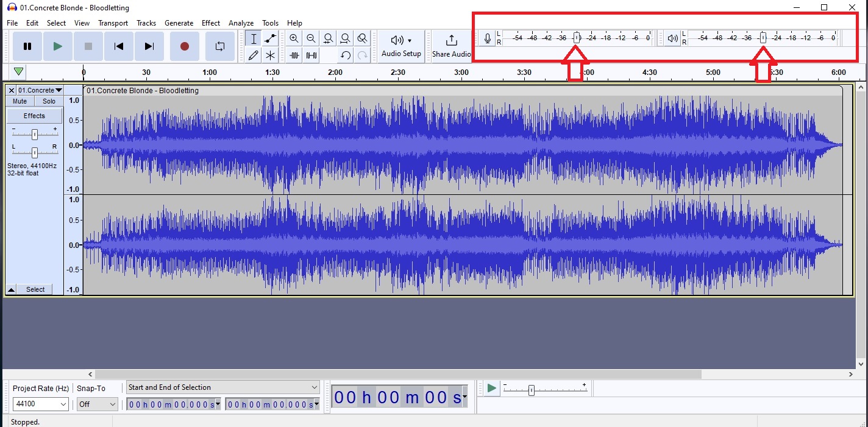Click the Play-at-Speed green button
Screen dimensions: 868x427
coord(492,388)
